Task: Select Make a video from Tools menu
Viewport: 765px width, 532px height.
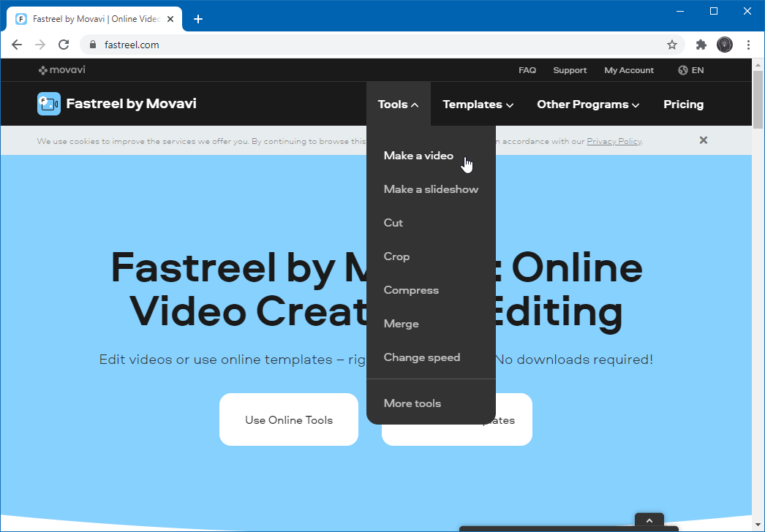Action: click(418, 156)
